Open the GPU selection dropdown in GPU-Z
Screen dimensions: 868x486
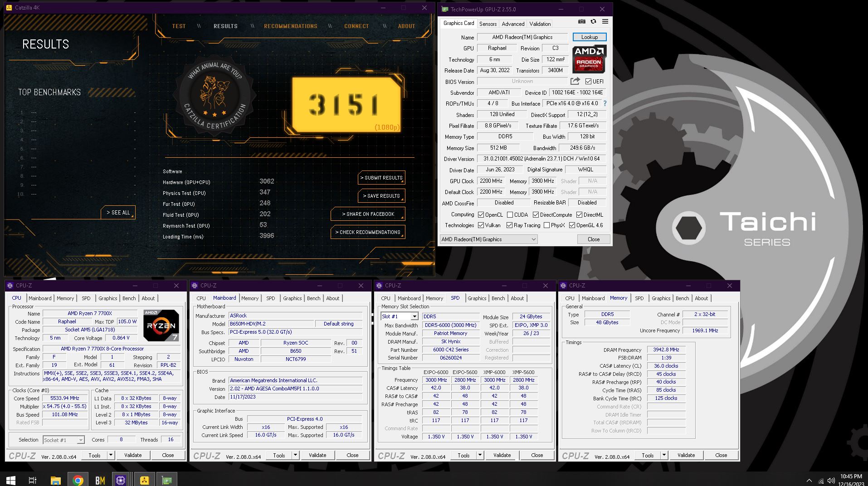point(488,239)
